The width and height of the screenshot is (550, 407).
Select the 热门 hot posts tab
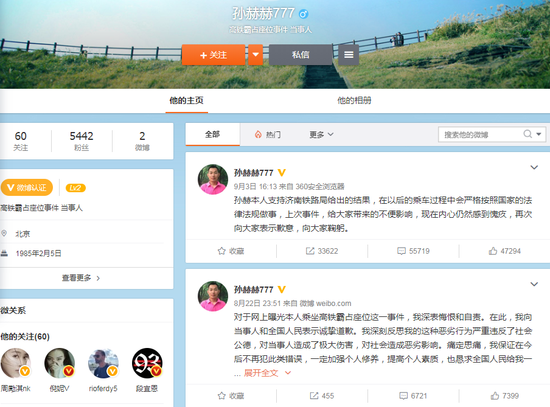click(x=268, y=134)
